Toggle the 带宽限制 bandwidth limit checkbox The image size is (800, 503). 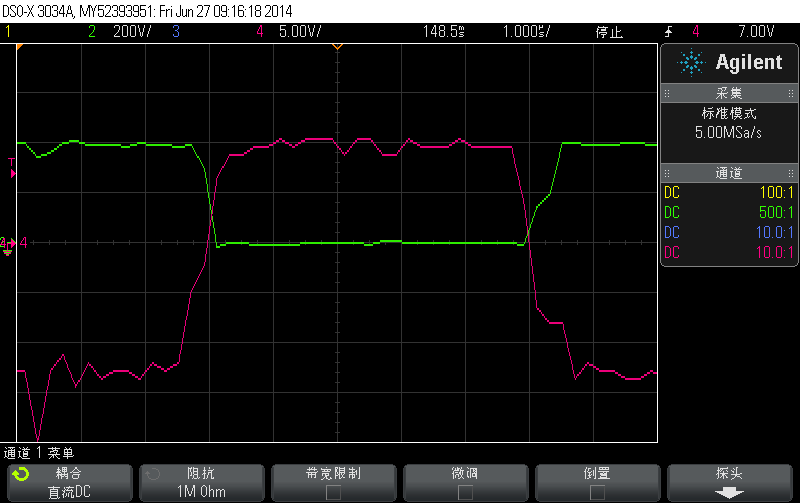click(x=333, y=492)
